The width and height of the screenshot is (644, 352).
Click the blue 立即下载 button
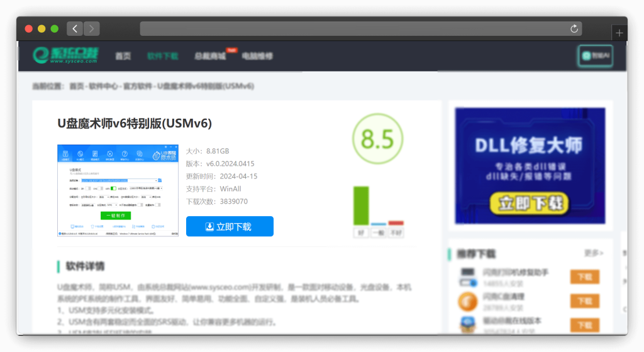tap(230, 226)
